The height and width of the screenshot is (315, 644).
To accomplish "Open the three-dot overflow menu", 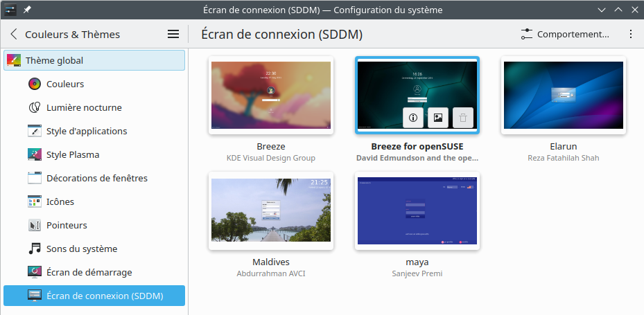I will click(631, 34).
